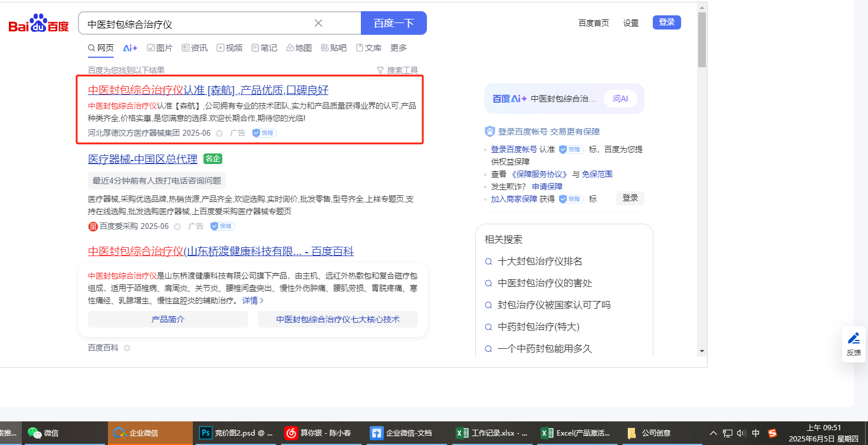Switch to the 图片 search tab
Image resolution: width=868 pixels, height=445 pixels.
tap(159, 48)
